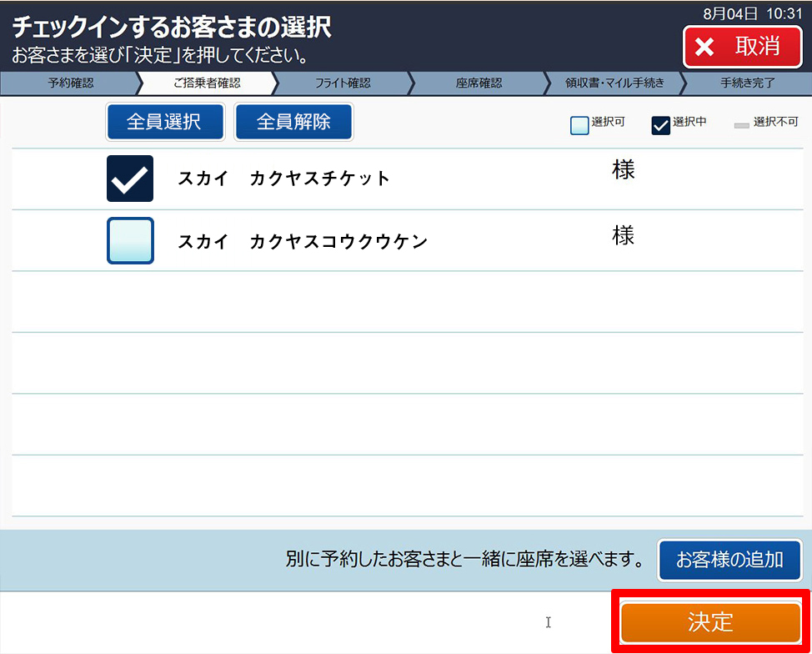Click the チェックインするお客さまの選択 heading

[x=172, y=27]
